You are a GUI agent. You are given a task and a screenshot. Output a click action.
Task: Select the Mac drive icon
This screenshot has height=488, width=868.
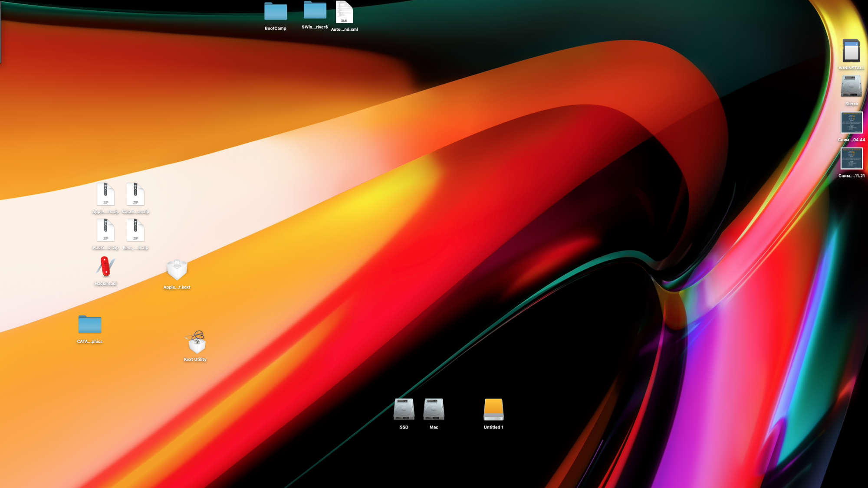[434, 409]
